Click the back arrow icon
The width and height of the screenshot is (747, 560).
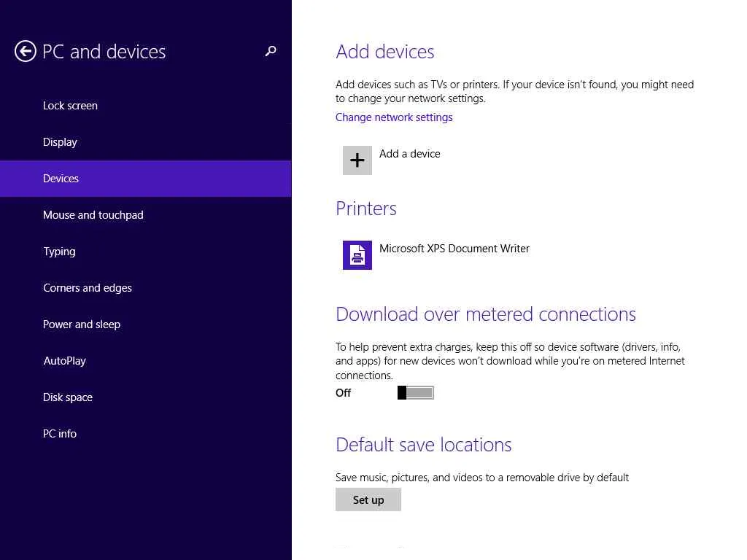pos(26,51)
